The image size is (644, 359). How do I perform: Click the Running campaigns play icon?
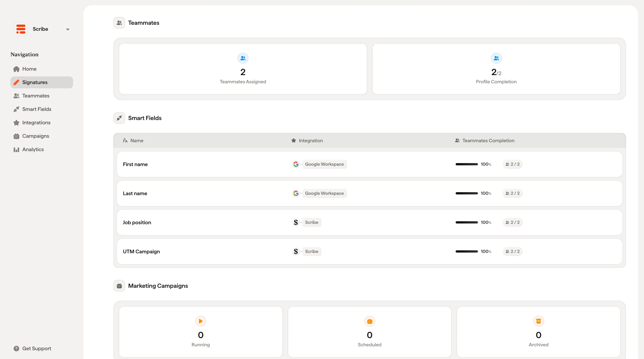(x=201, y=321)
